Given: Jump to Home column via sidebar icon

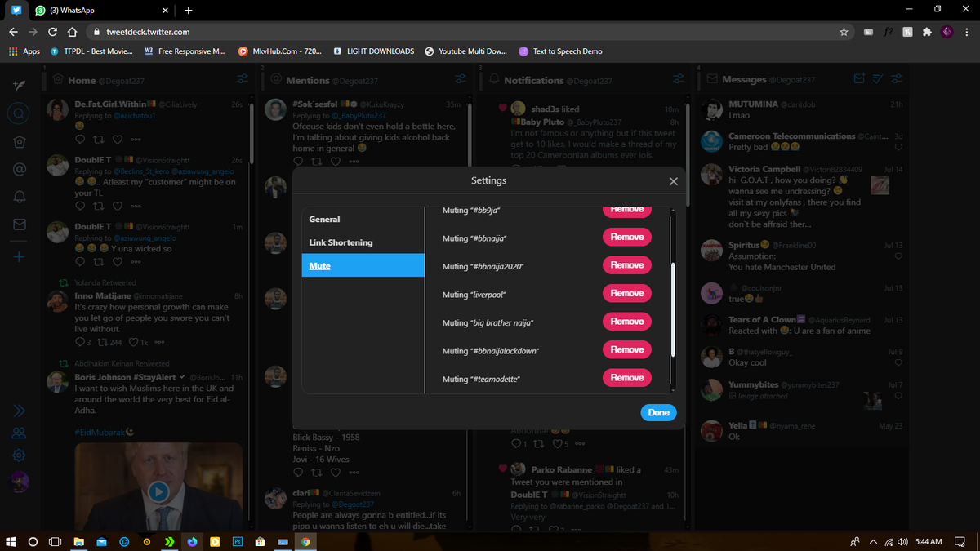Looking at the screenshot, I should (20, 141).
